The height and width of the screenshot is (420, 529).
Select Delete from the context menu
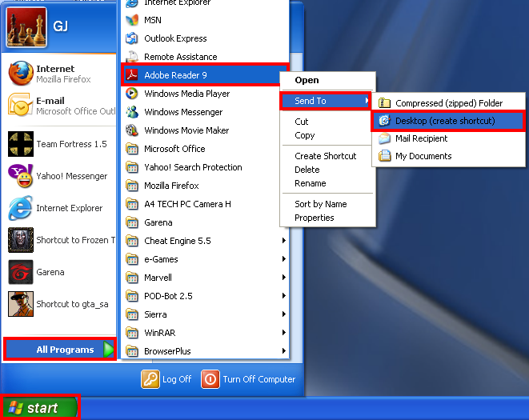coord(307,170)
